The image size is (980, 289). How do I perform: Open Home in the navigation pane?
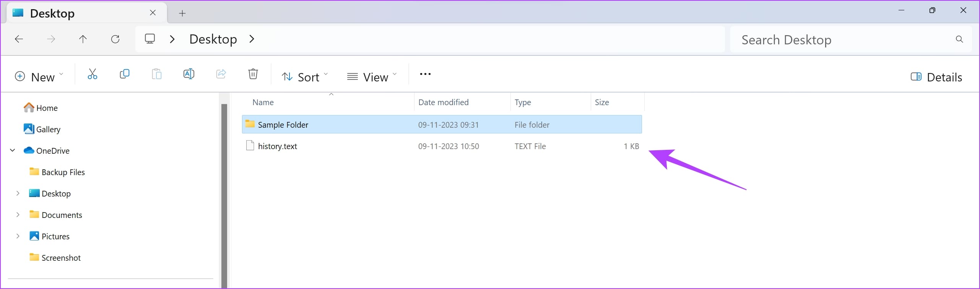[41, 108]
